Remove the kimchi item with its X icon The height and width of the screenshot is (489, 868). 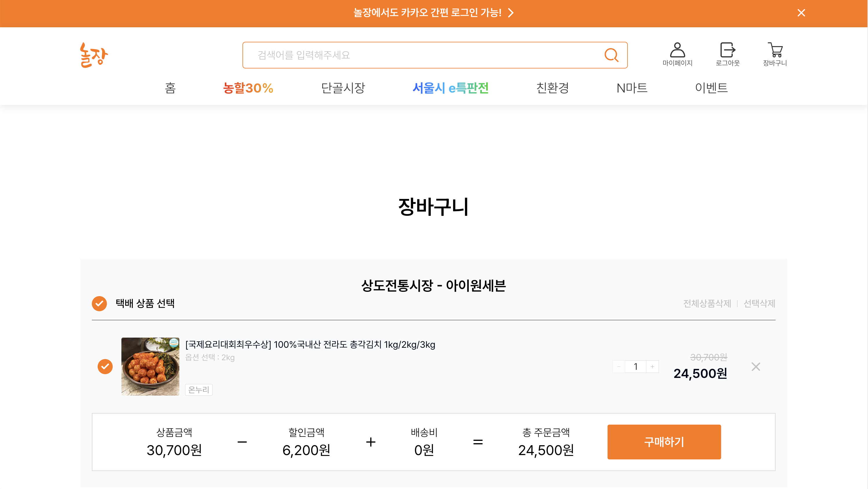click(756, 367)
